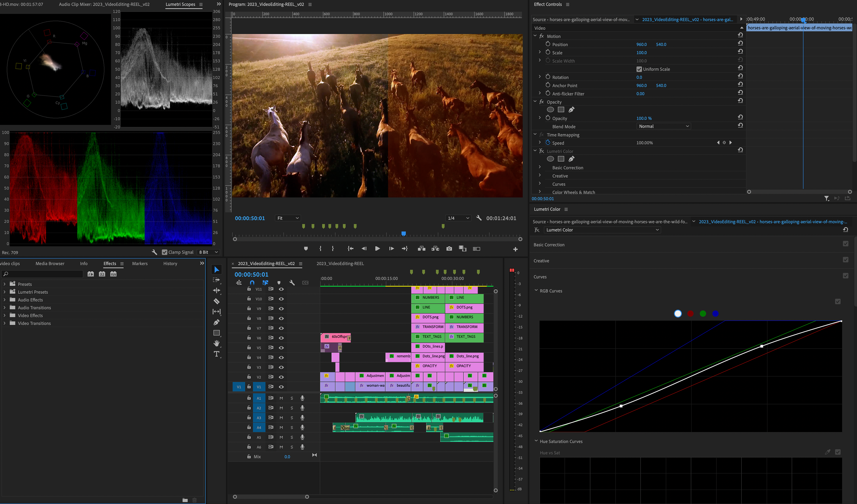Open the Fit zoom level dropdown
Viewport: 857px width, 504px height.
tap(288, 218)
